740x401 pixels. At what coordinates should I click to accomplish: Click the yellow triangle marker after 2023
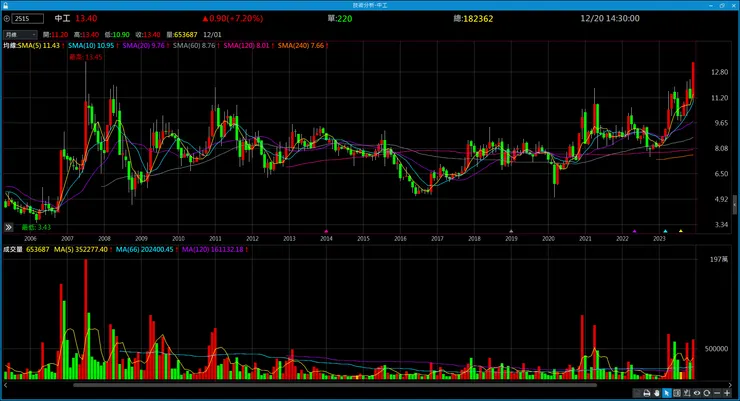coord(681,231)
